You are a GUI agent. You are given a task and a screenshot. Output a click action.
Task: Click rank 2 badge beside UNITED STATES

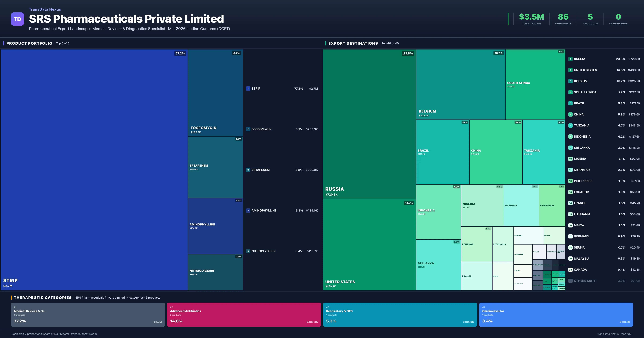click(x=570, y=70)
